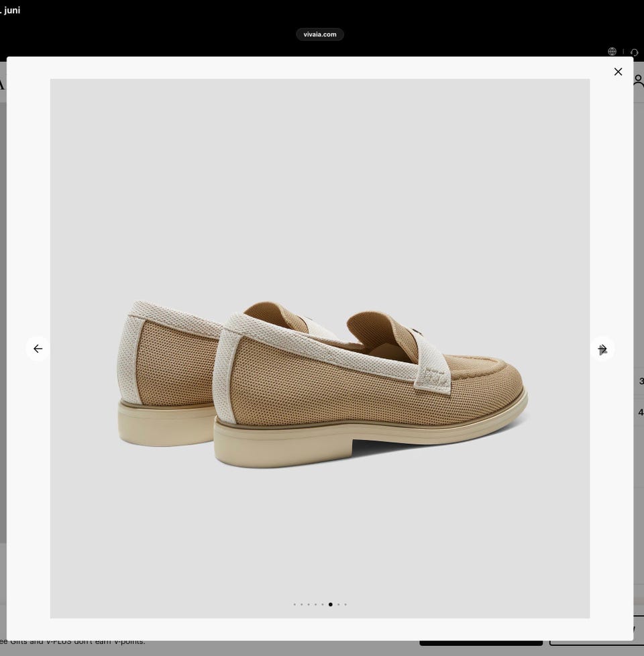
Task: Click the vivaia.com address pill
Action: tap(320, 34)
